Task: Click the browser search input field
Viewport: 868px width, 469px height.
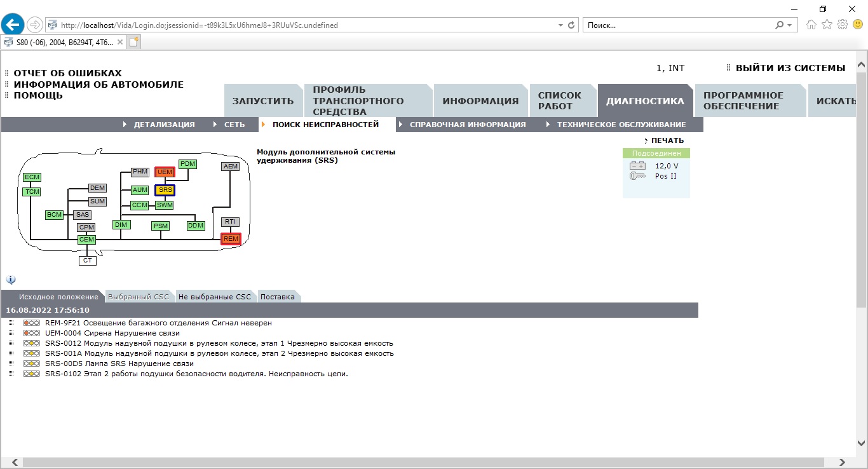Action: [x=678, y=25]
